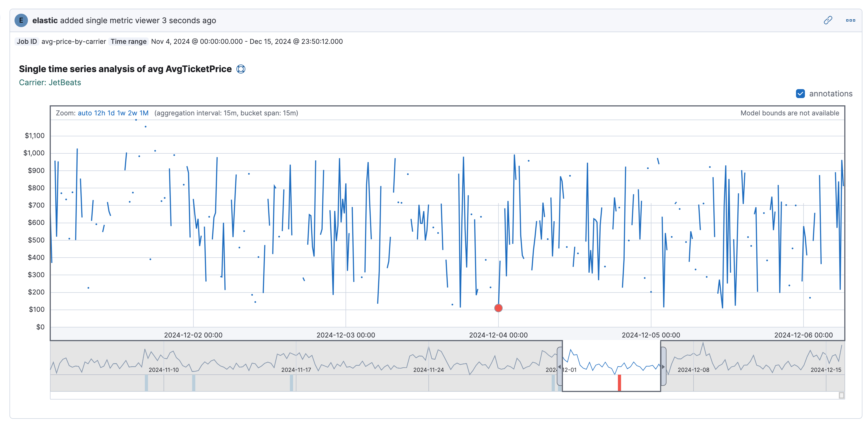Click the Time range badge

tap(128, 42)
